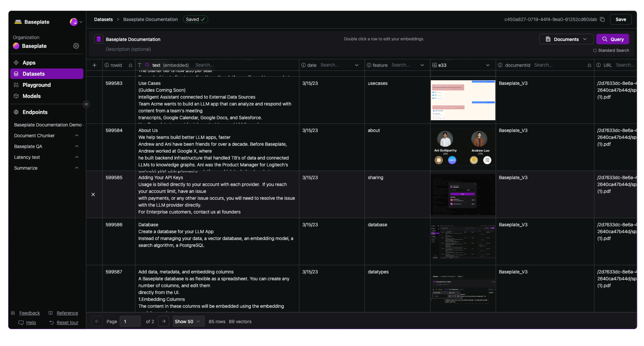Click the rowId info icon
Screen dimensions: 644x346
(107, 65)
